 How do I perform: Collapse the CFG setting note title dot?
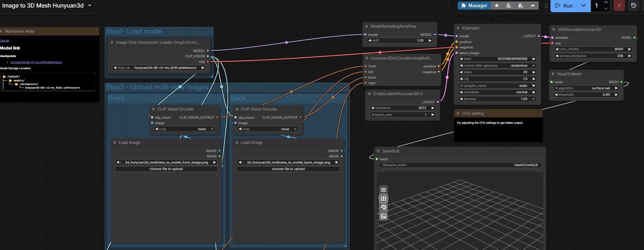click(x=458, y=113)
